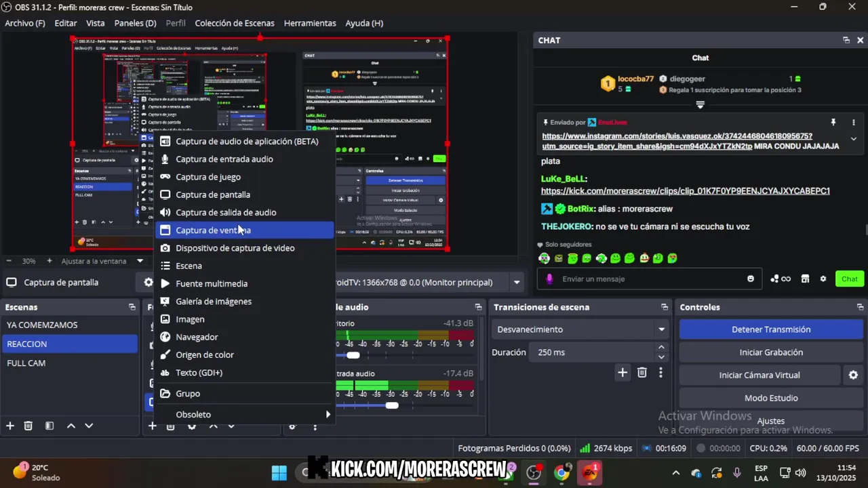Viewport: 868px width, 488px height.
Task: Increase transition duration with up arrow
Action: coord(661,348)
